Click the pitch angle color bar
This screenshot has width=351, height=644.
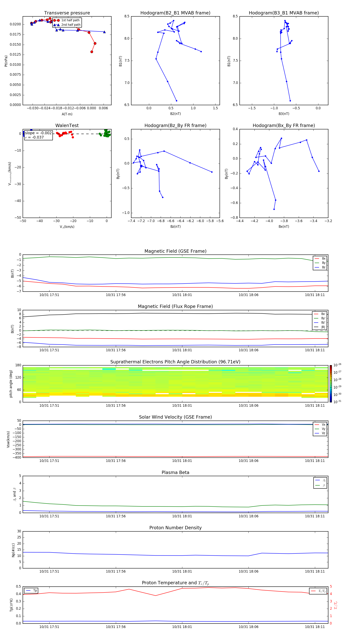pos(331,384)
